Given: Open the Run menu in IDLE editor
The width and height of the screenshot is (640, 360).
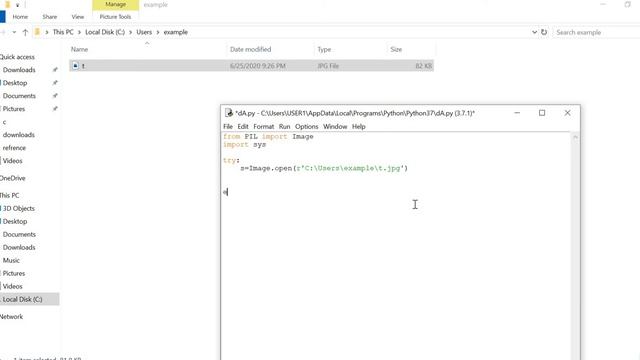Looking at the screenshot, I should click(284, 127).
